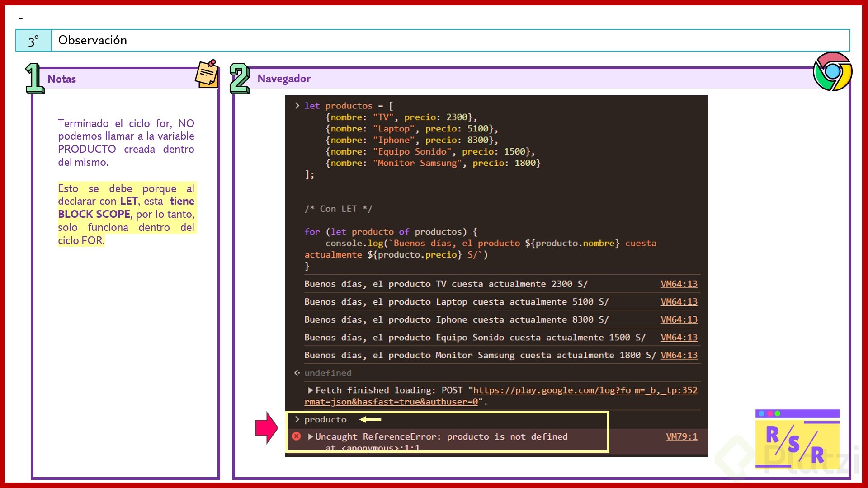This screenshot has width=868, height=488.
Task: Click the pinned sticky note icon
Action: click(x=207, y=74)
